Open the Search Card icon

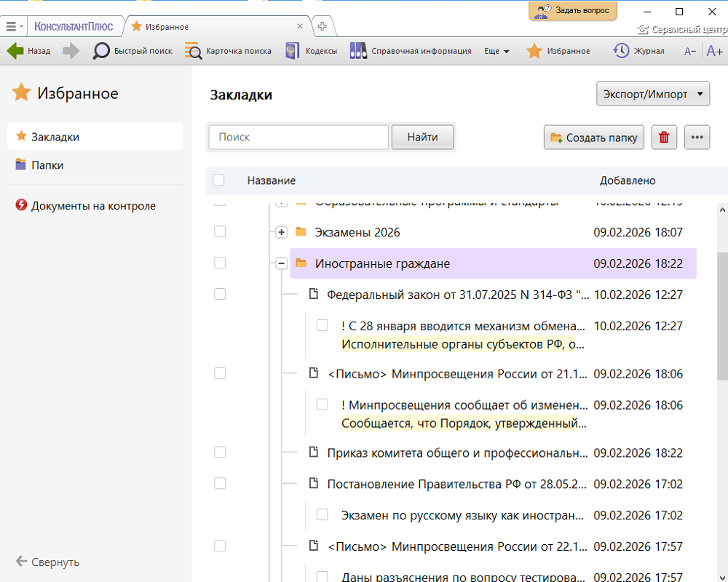tap(193, 51)
